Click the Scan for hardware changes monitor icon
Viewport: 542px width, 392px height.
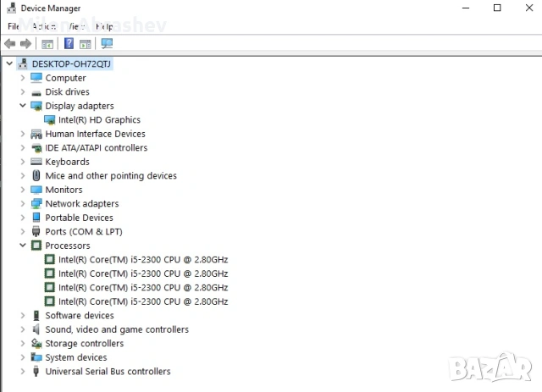107,43
